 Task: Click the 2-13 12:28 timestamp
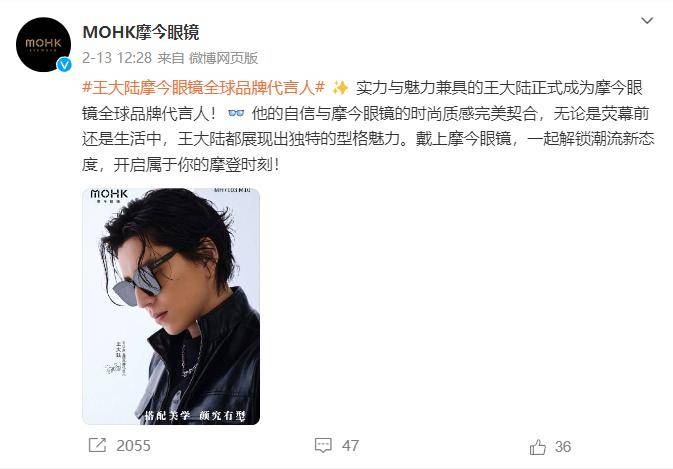pyautogui.click(x=117, y=58)
